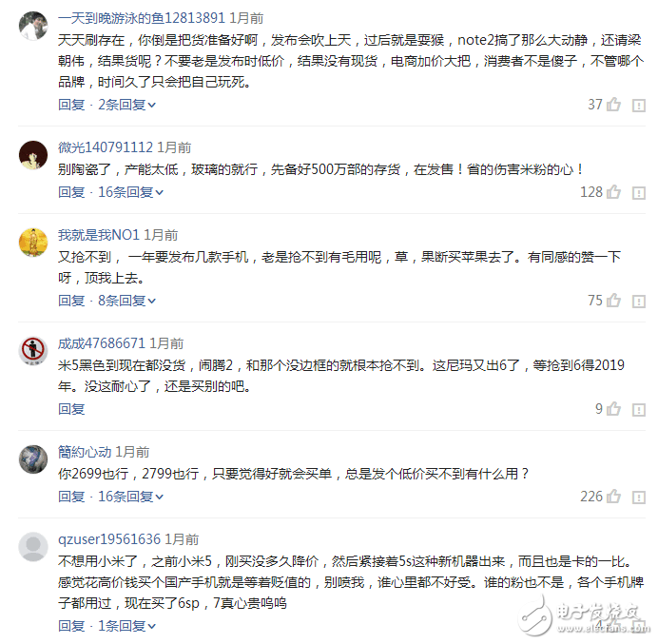This screenshot has width=658, height=644.
Task: Open the 1条回复 under qzuser19561636's comment
Action: (127, 626)
